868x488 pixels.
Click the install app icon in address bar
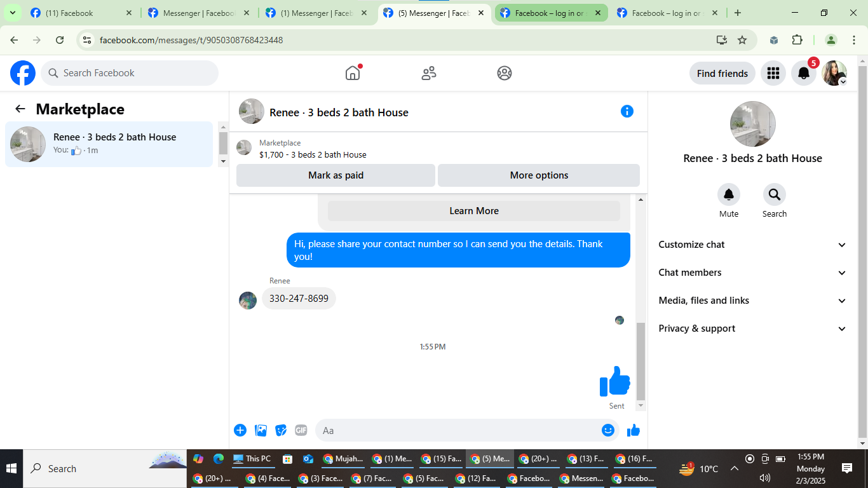[x=721, y=40]
